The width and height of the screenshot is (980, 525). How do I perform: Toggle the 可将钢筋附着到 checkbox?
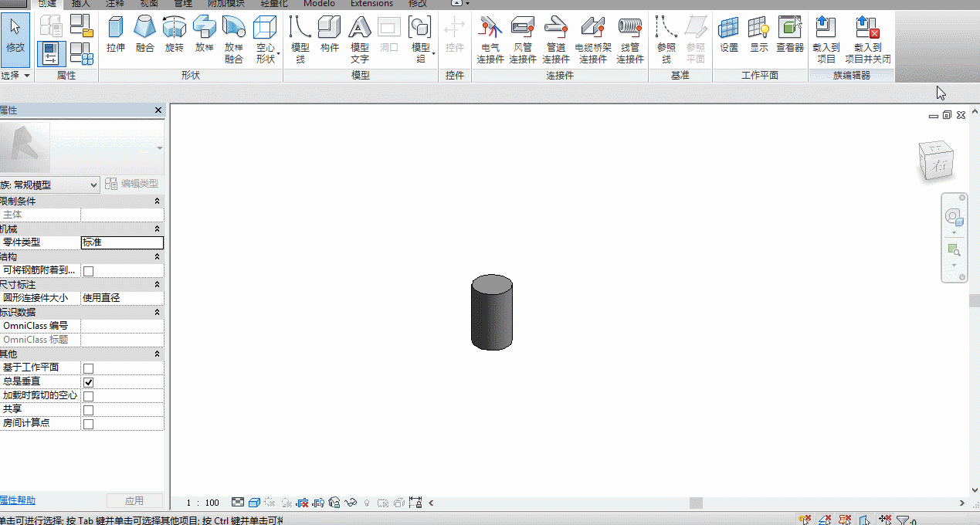pos(88,271)
